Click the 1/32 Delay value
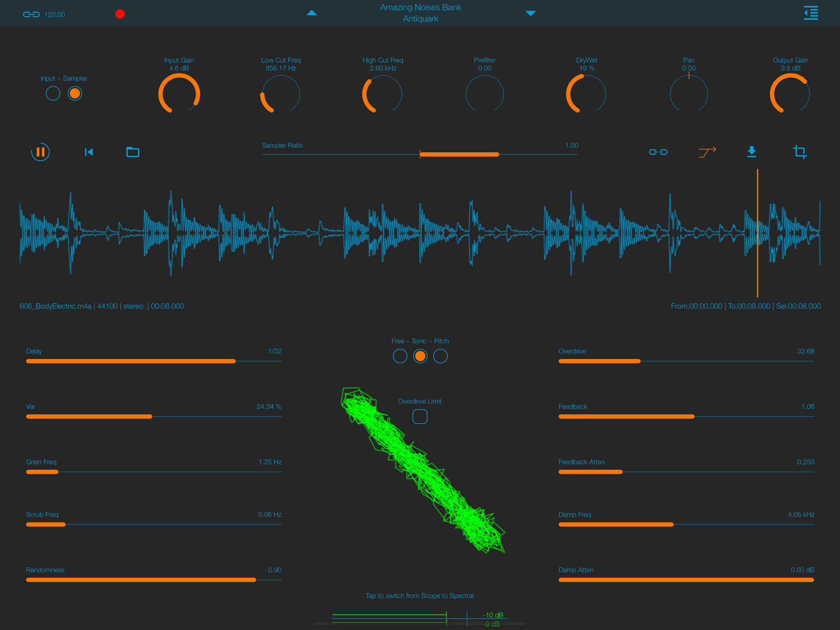 [x=275, y=351]
